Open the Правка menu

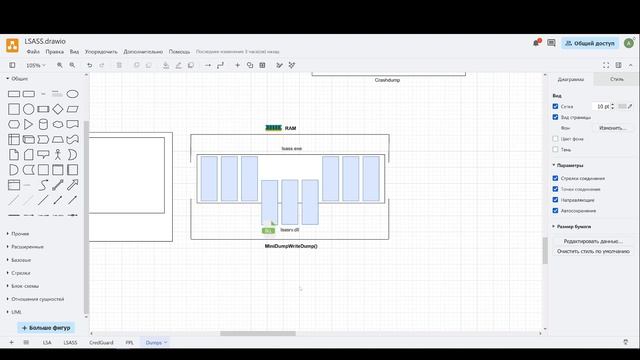54,52
